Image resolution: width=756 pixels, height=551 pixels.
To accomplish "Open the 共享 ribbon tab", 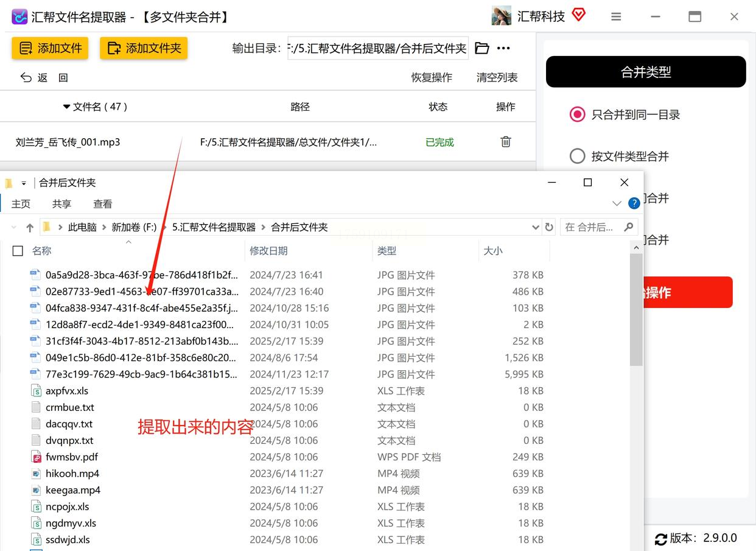I will point(61,204).
